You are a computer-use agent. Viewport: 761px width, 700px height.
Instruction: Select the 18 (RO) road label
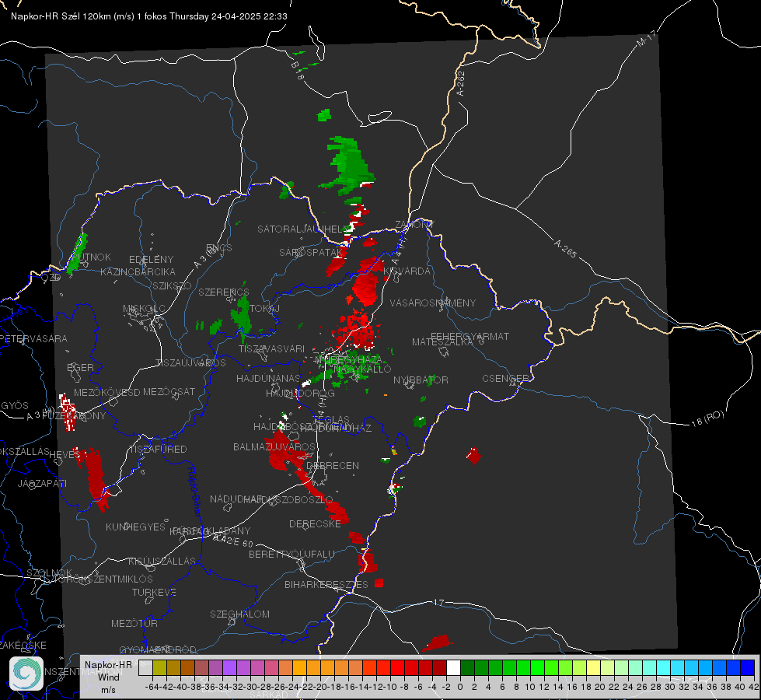707,418
